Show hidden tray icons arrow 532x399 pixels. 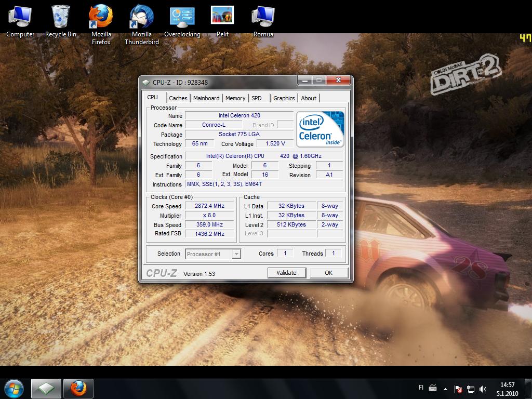445,389
